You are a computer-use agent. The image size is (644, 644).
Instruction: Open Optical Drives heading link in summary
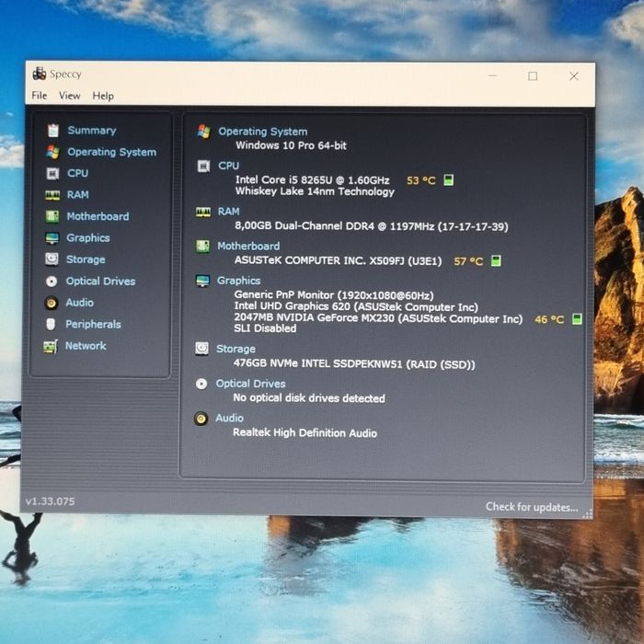251,384
